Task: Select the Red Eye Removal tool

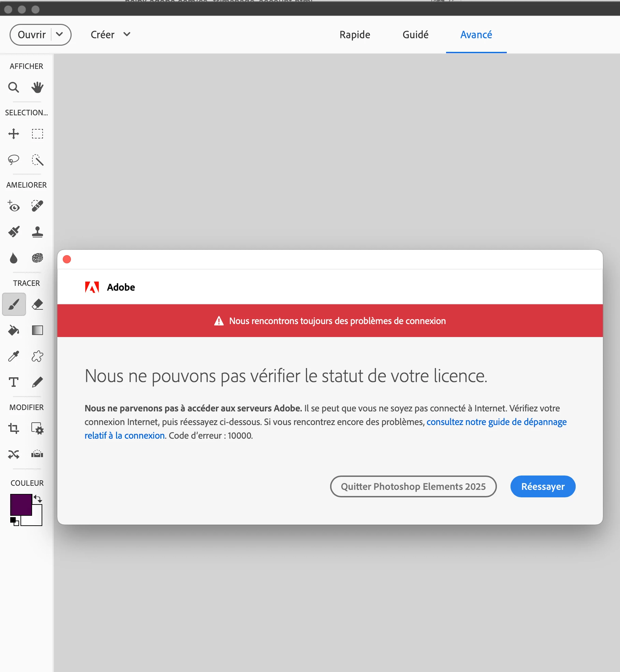Action: point(14,206)
